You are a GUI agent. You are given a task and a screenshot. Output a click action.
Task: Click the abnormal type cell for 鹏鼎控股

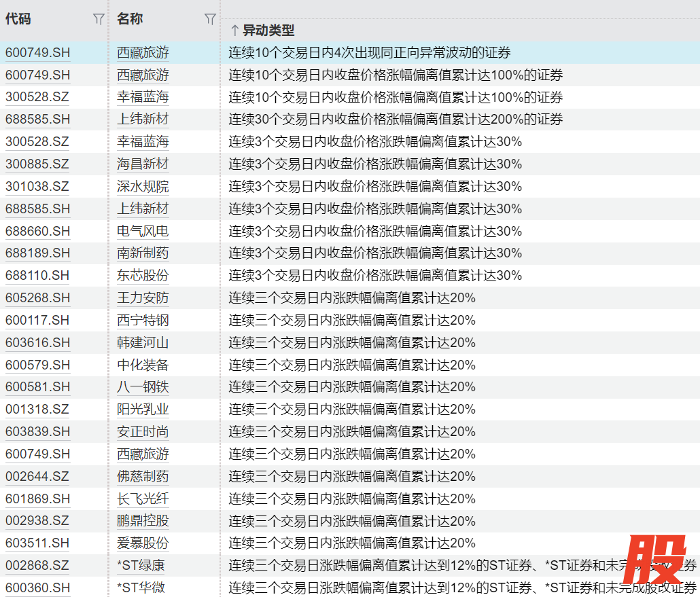pyautogui.click(x=352, y=521)
